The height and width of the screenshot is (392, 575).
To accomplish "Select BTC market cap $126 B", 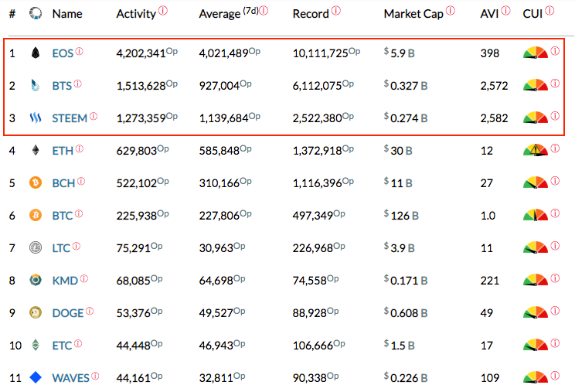I will coord(401,215).
